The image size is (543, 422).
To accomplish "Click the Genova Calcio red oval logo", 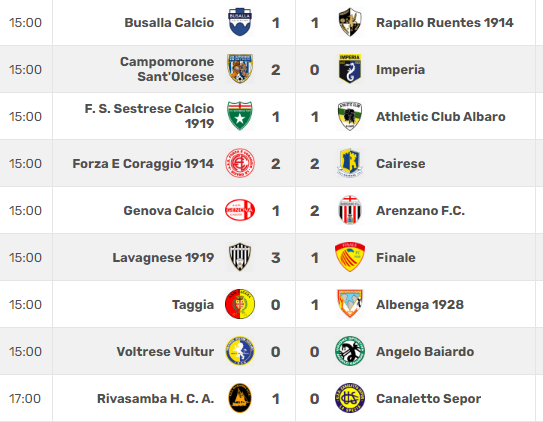I will point(240,210).
